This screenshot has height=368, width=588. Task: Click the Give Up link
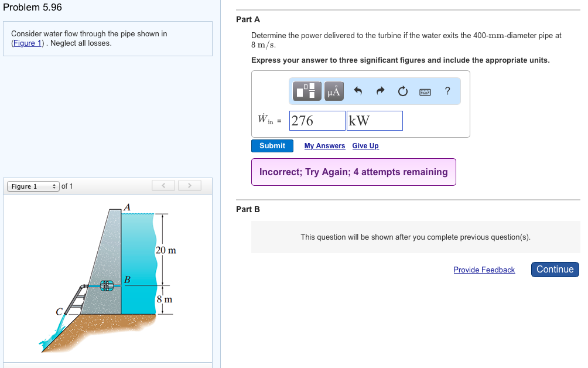365,145
